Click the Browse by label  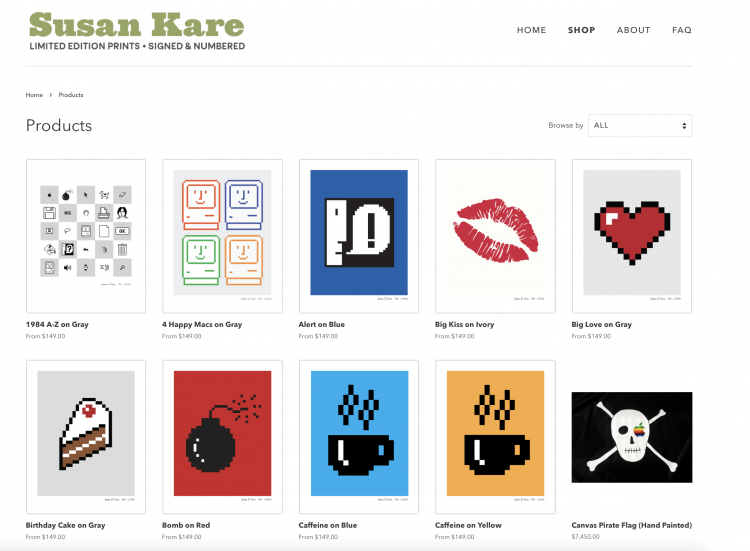pos(566,125)
